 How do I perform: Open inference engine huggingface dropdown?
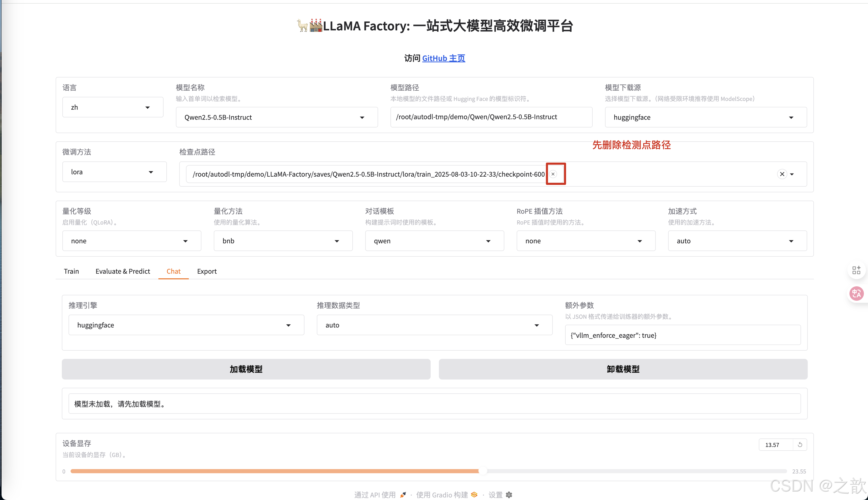pos(186,325)
